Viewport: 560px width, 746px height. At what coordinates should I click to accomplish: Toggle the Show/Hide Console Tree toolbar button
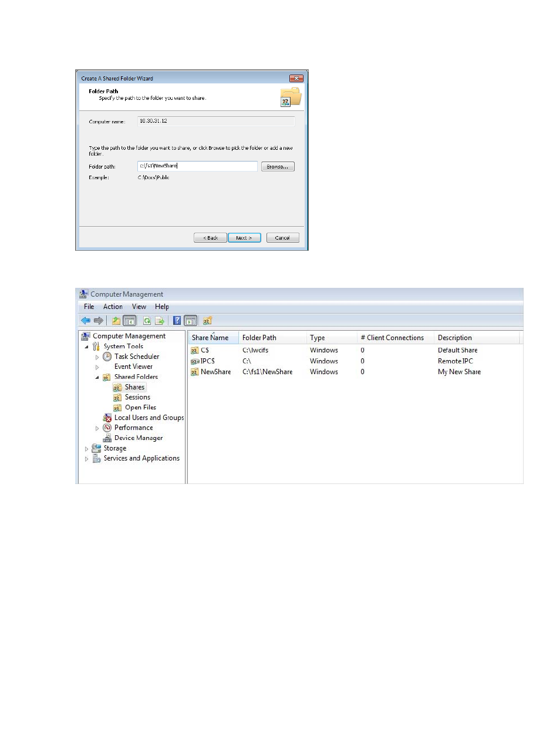130,321
